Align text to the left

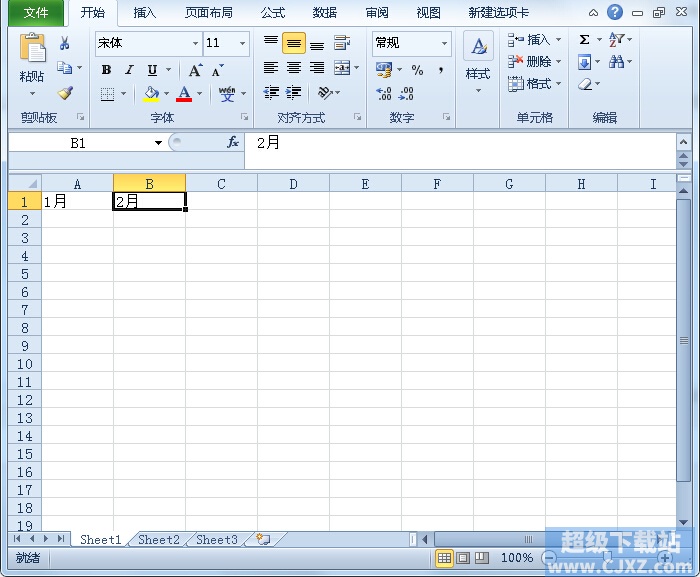[x=271, y=67]
